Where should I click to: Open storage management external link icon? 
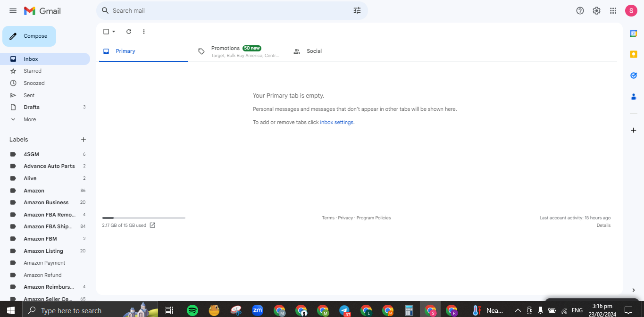[152, 225]
